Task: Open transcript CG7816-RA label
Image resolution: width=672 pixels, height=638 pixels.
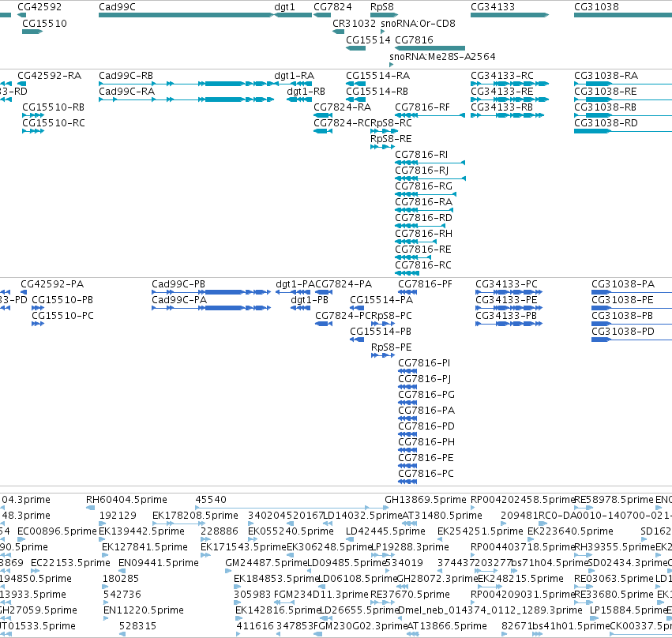Action: tap(423, 202)
